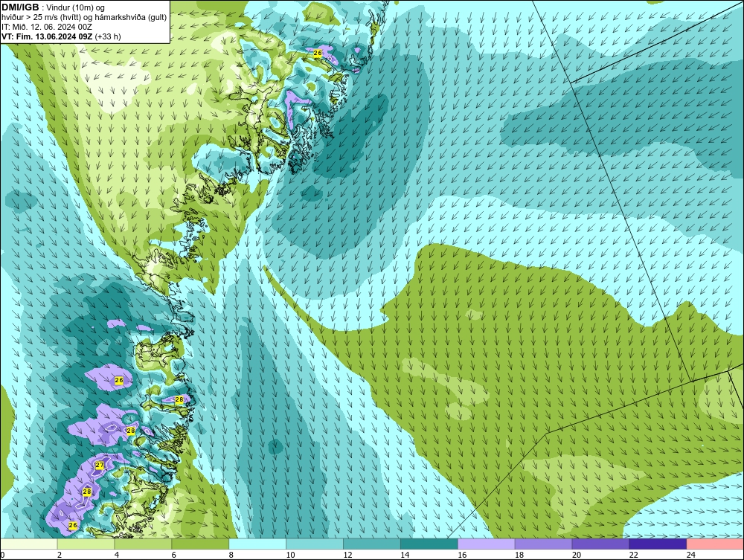Click the legend scale number 24
The width and height of the screenshot is (744, 560).
(691, 555)
